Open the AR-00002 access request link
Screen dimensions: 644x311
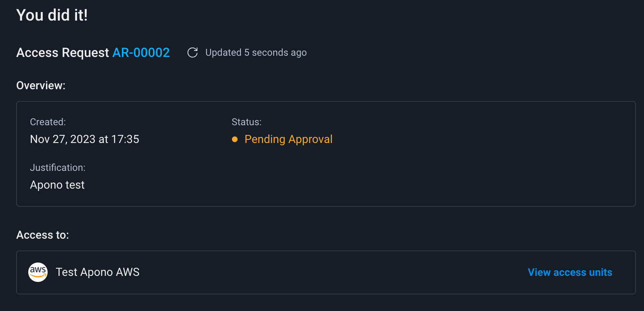[141, 53]
